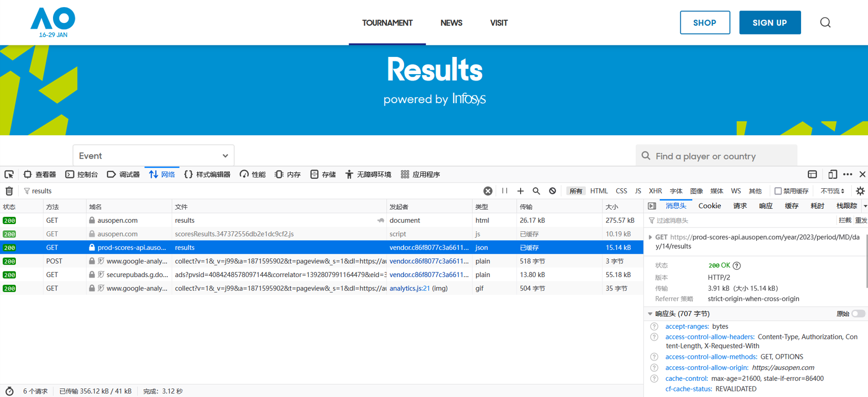Clear the 'results' filter text with X icon
This screenshot has width=868, height=397.
point(488,191)
